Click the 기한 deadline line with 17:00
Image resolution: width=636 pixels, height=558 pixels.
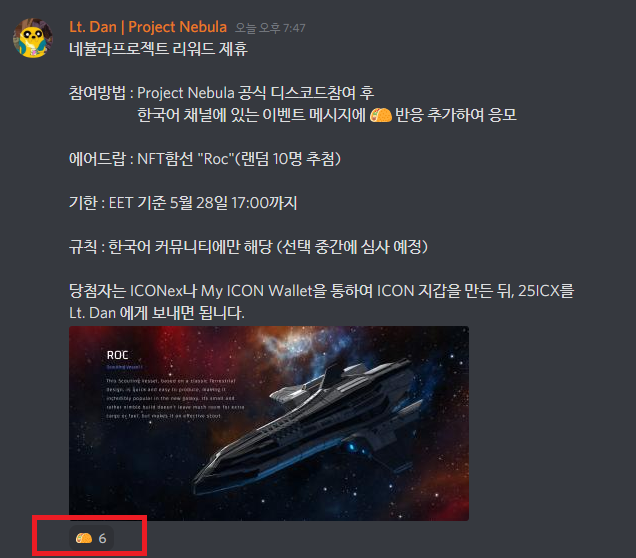click(183, 202)
